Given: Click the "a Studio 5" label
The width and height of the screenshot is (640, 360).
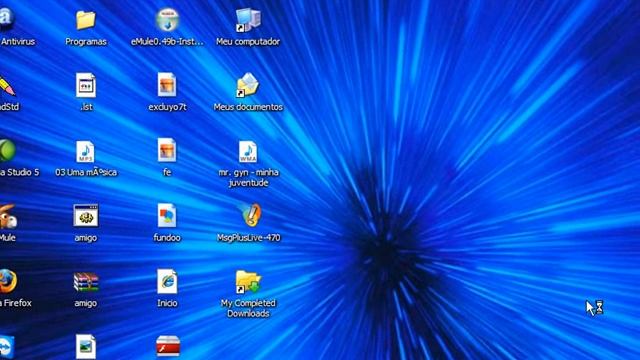Looking at the screenshot, I should click(x=20, y=172).
